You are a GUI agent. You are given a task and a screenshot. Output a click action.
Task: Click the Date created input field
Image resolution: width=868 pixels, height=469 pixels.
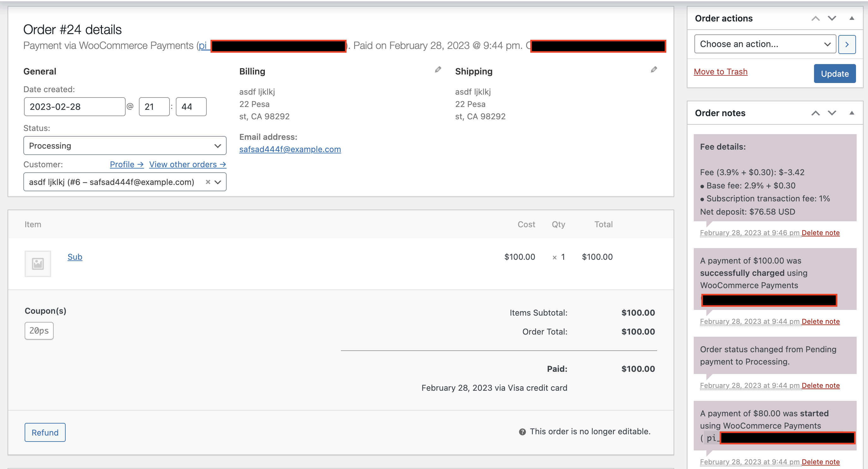pos(74,106)
